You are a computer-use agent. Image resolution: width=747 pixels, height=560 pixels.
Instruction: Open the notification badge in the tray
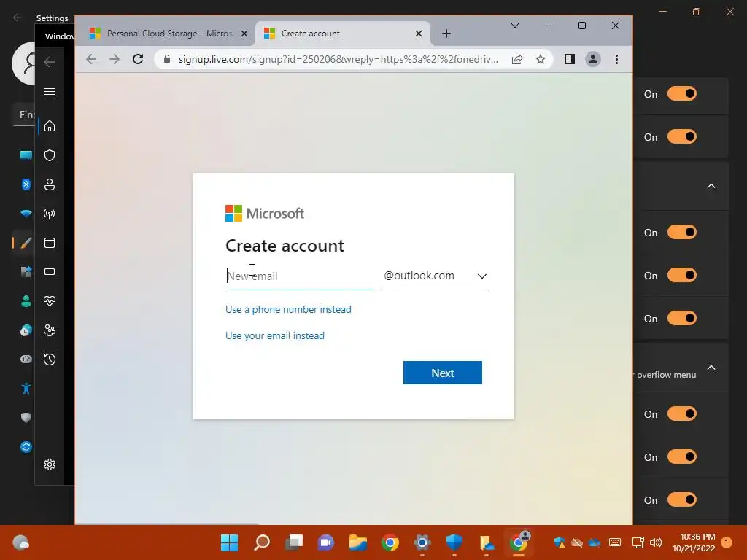tap(727, 542)
